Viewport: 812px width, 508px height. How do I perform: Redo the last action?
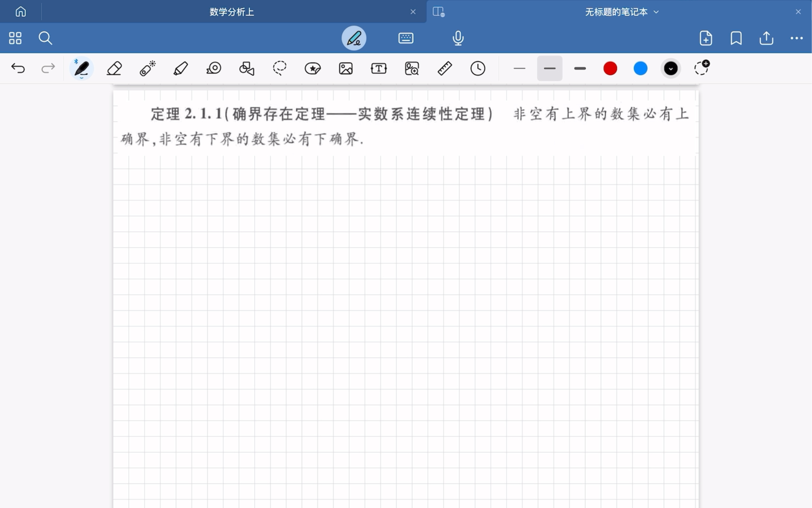pyautogui.click(x=48, y=68)
